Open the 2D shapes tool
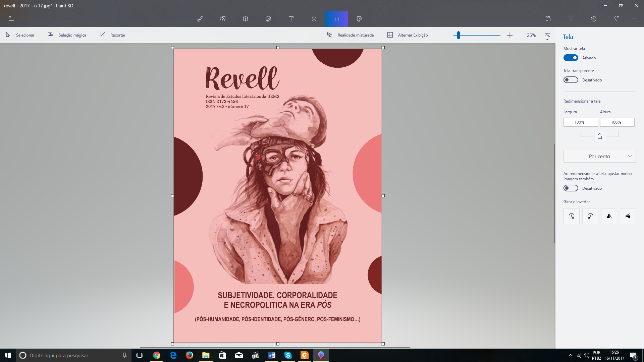 click(x=223, y=19)
